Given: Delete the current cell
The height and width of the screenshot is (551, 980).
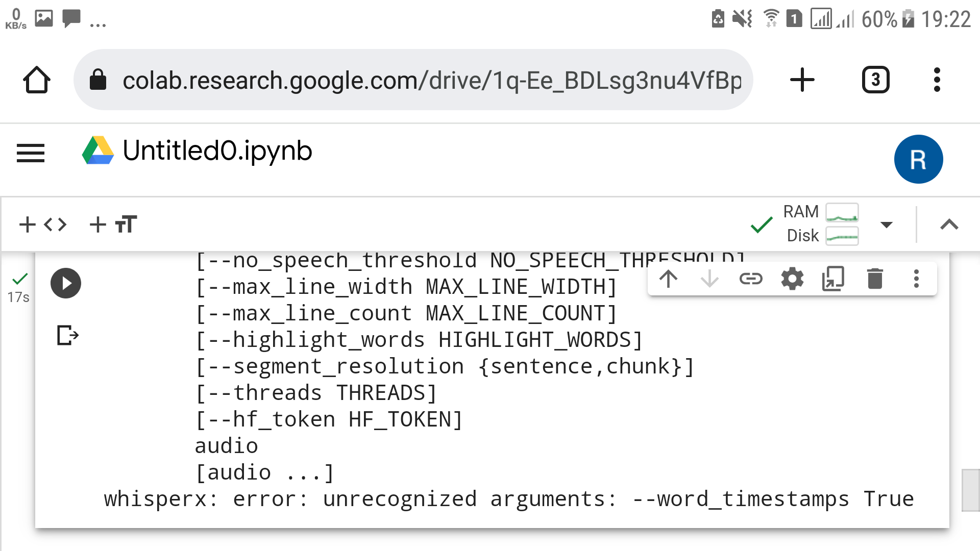Looking at the screenshot, I should [875, 279].
